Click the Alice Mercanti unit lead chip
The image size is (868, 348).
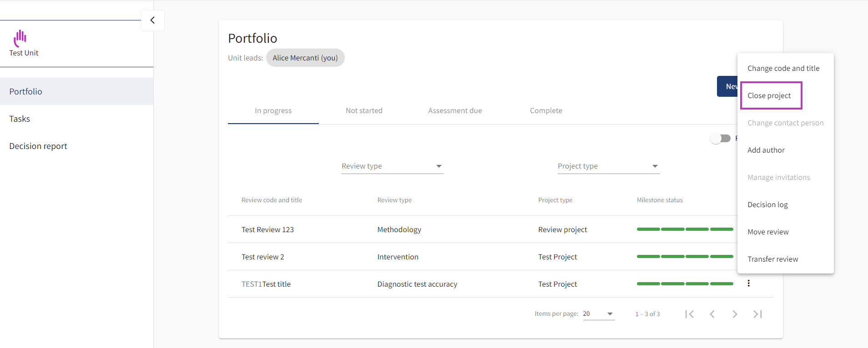point(305,58)
